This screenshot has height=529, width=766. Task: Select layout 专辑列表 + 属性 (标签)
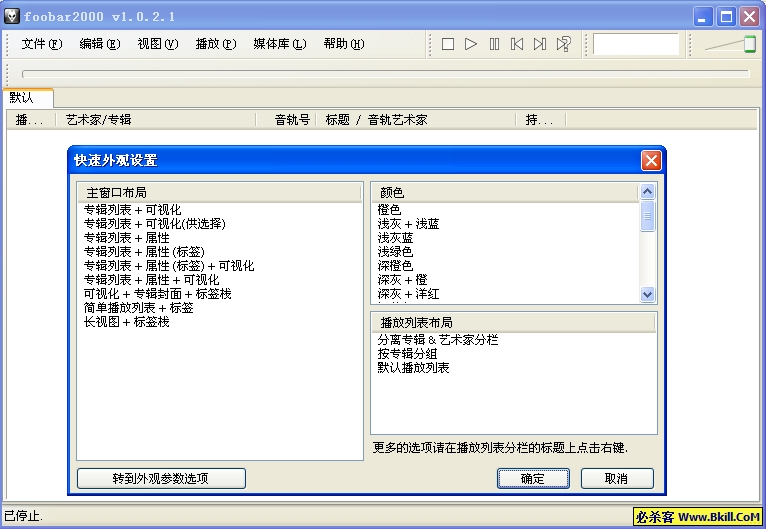pyautogui.click(x=144, y=252)
